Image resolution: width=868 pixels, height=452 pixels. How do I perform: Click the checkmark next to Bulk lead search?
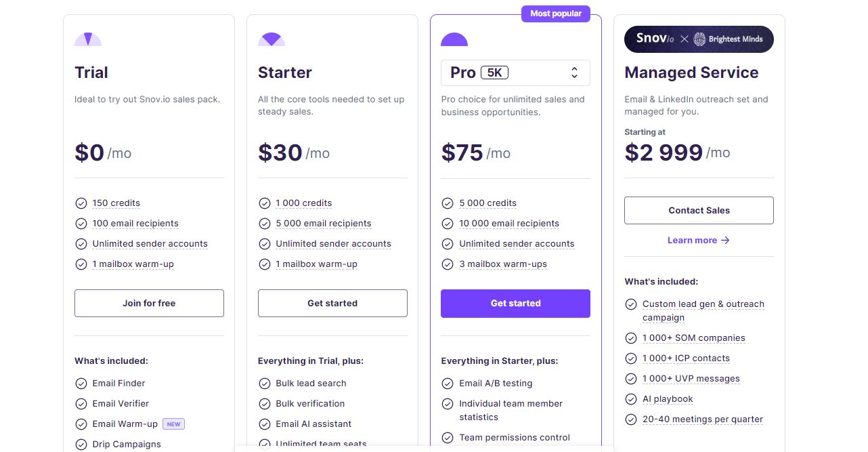coord(265,384)
